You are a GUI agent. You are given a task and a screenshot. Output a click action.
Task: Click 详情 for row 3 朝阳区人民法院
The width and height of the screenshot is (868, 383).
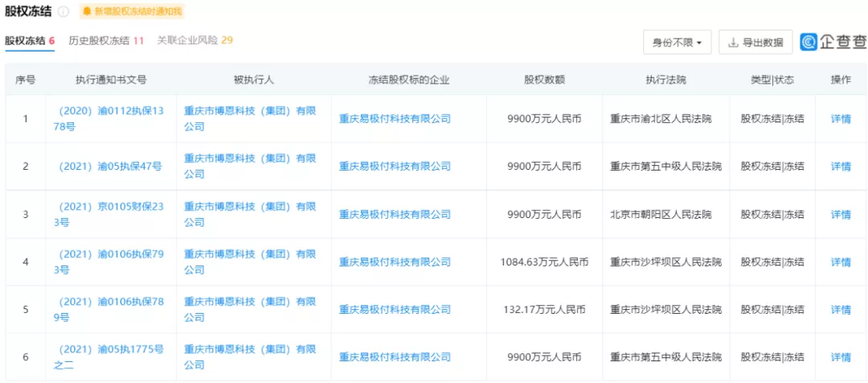tap(841, 215)
